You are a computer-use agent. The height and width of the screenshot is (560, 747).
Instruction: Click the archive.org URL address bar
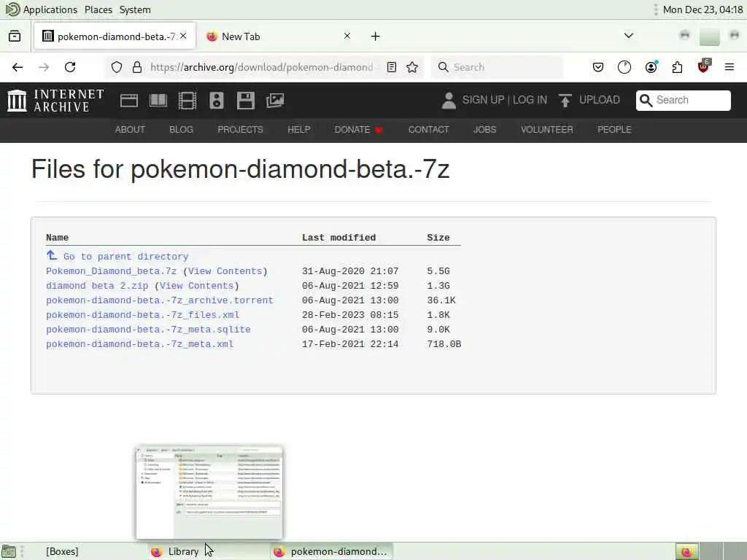coord(262,67)
